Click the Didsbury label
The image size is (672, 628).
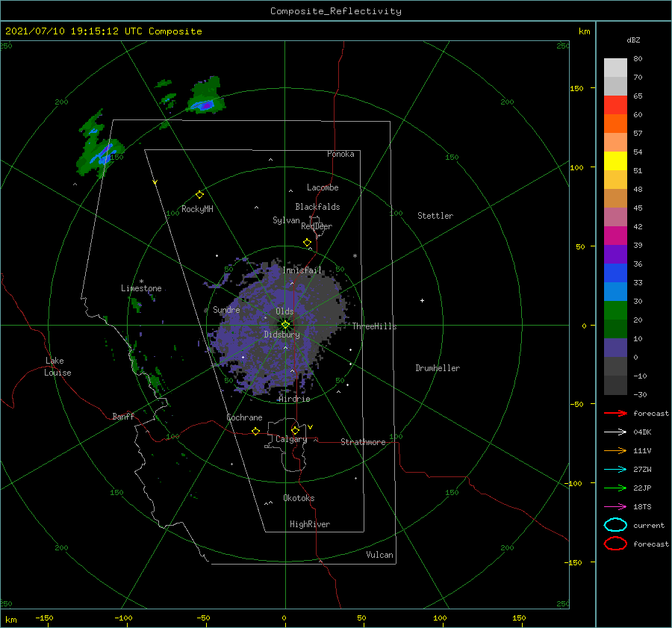(281, 335)
